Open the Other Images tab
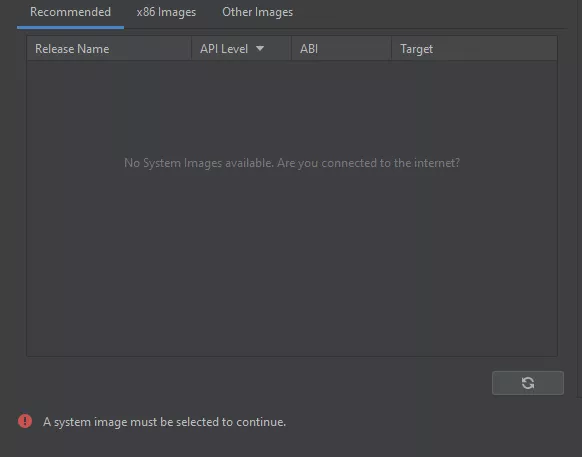 pos(257,12)
